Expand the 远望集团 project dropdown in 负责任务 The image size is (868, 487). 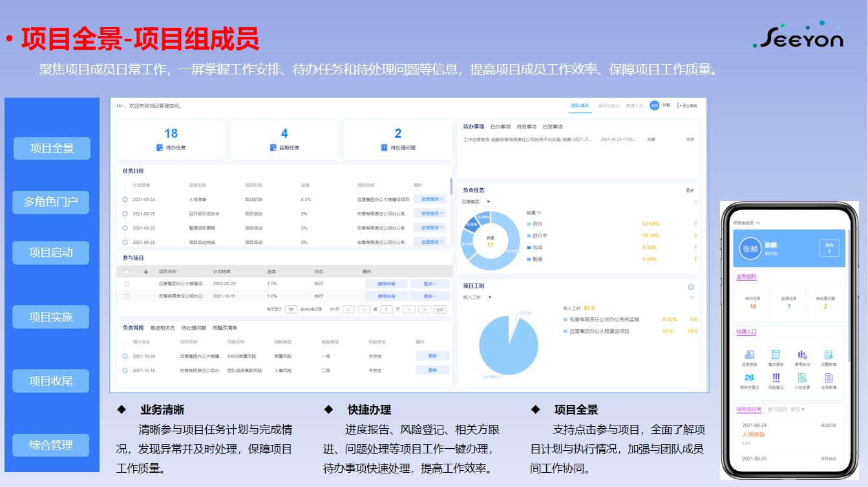(x=488, y=202)
